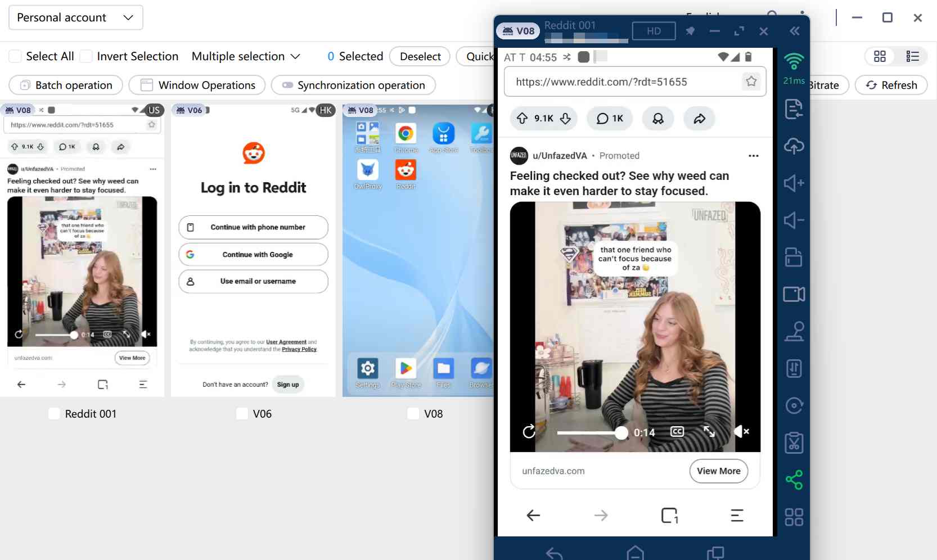Click the video progress slider handle
This screenshot has width=937, height=560.
[x=621, y=432]
